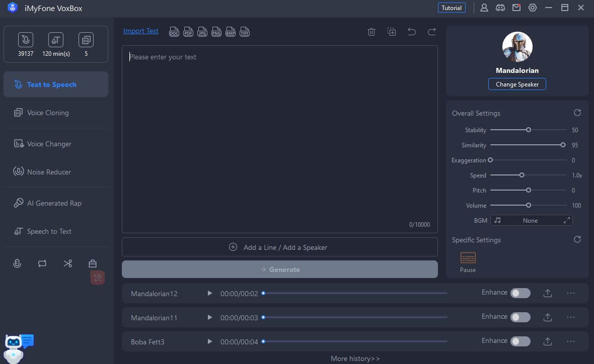The height and width of the screenshot is (364, 594).
Task: Open the Discord community icon
Action: (500, 8)
